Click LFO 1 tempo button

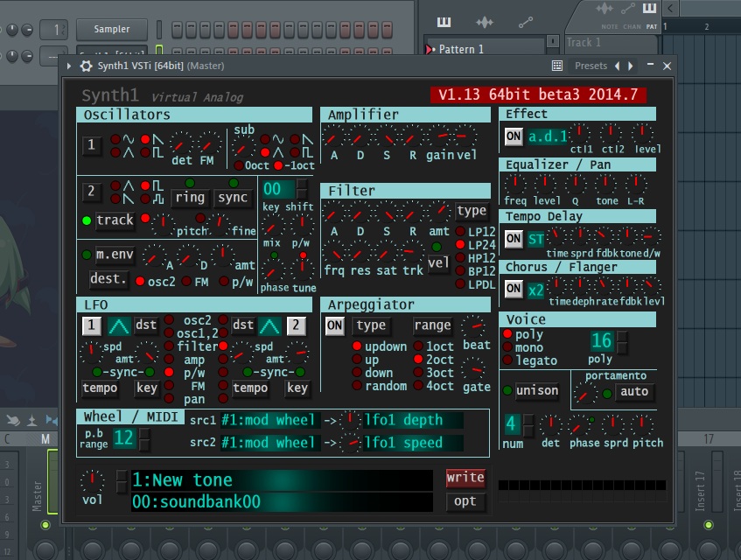click(x=100, y=388)
